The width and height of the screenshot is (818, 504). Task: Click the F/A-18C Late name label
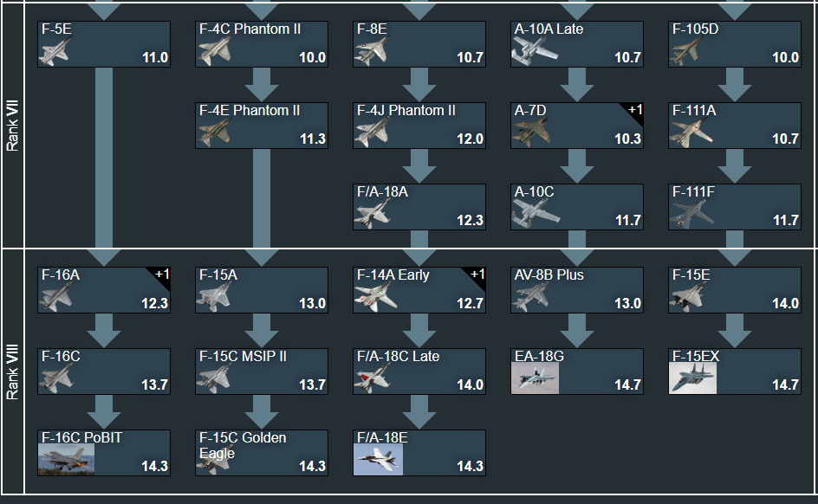pos(398,357)
